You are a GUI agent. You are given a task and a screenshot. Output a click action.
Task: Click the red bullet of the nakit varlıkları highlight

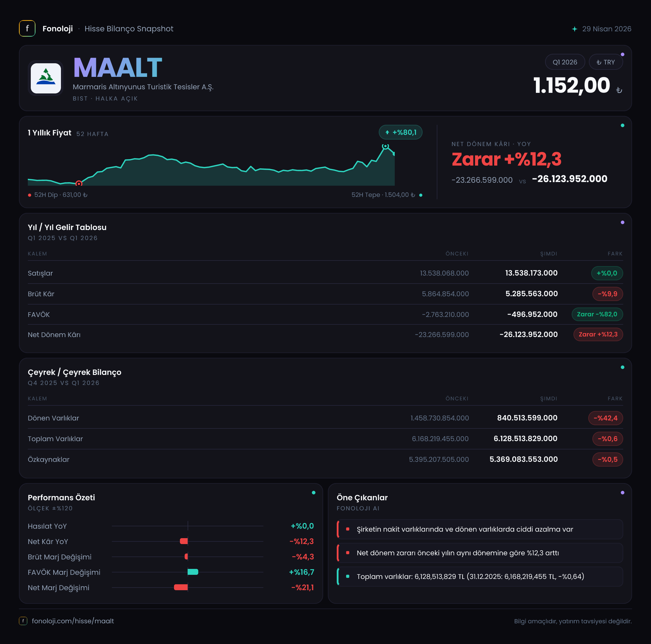347,529
